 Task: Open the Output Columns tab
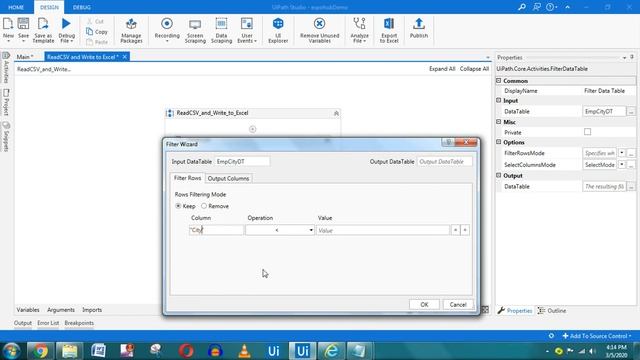click(228, 178)
